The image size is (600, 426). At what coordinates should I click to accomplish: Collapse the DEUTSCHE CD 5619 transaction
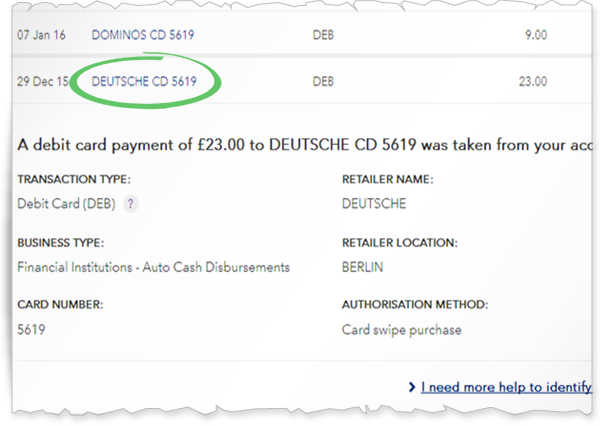[144, 81]
